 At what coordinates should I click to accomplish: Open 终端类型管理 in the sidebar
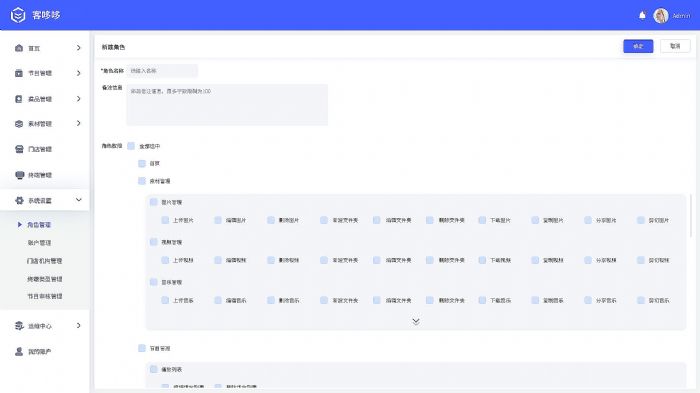click(x=45, y=279)
